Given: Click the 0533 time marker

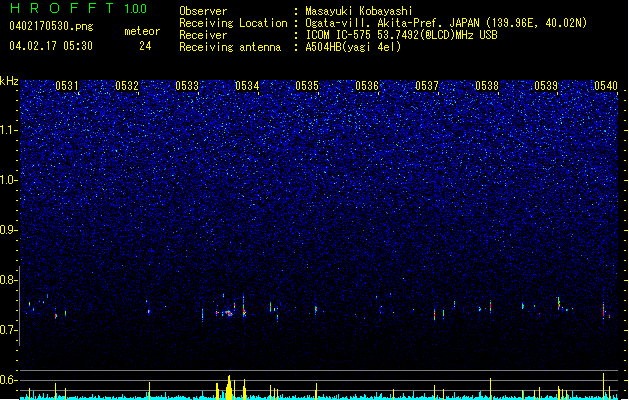Looking at the screenshot, I should 187,86.
